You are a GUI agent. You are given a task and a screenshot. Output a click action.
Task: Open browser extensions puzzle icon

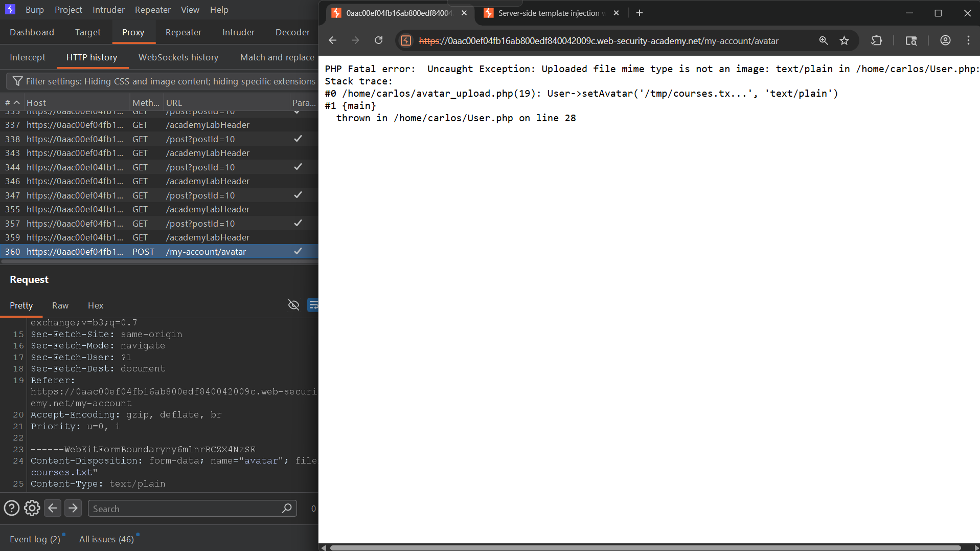(876, 40)
